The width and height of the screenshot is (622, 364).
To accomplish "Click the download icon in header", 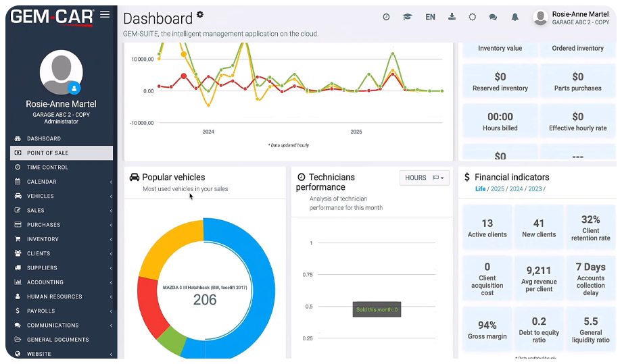I will [x=452, y=18].
